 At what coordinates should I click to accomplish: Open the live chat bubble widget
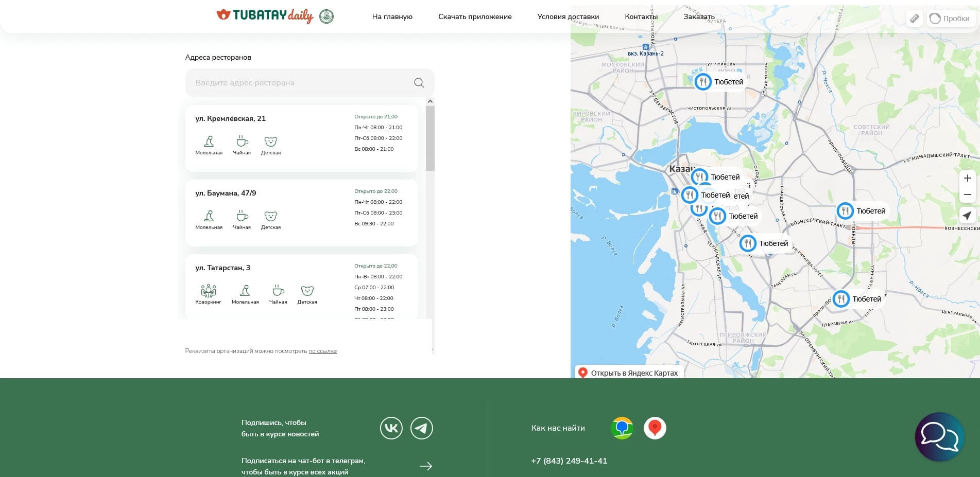(x=939, y=437)
